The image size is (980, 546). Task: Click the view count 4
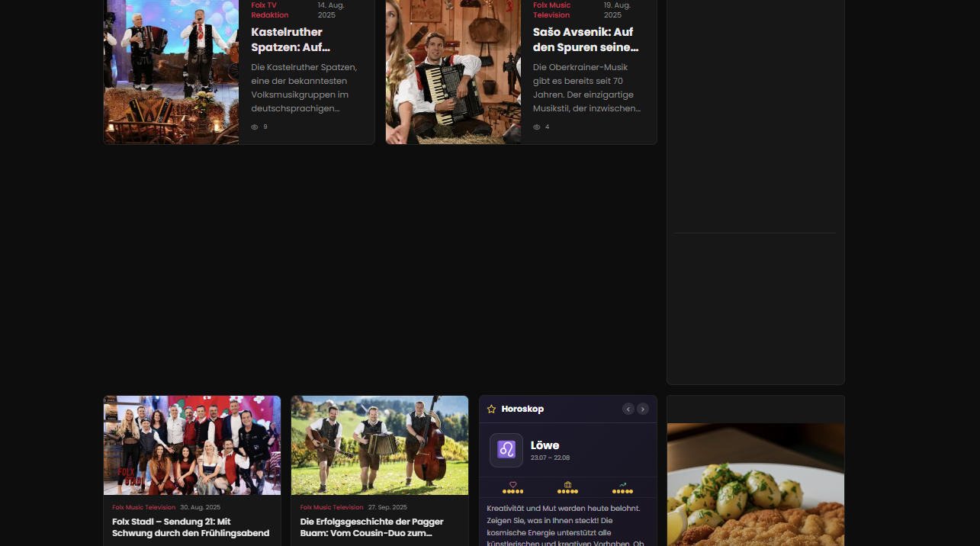pos(547,127)
